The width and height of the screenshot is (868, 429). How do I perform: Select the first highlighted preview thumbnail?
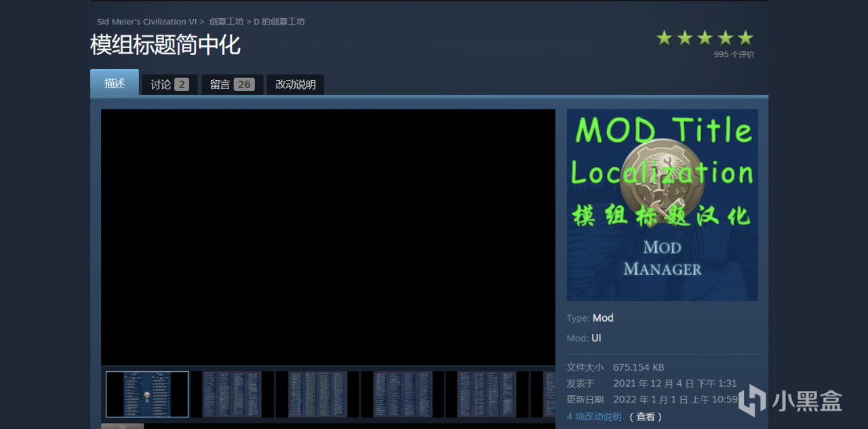(x=147, y=394)
